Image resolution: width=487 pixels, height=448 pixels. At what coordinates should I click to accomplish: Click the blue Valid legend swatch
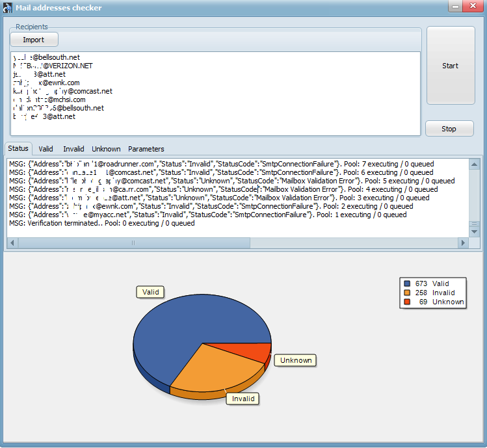tap(407, 283)
